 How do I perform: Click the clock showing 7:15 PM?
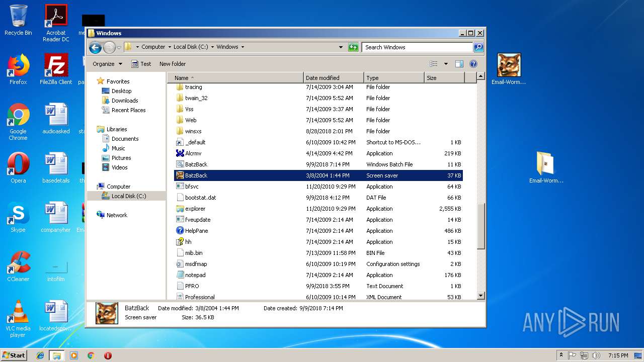tap(618, 355)
